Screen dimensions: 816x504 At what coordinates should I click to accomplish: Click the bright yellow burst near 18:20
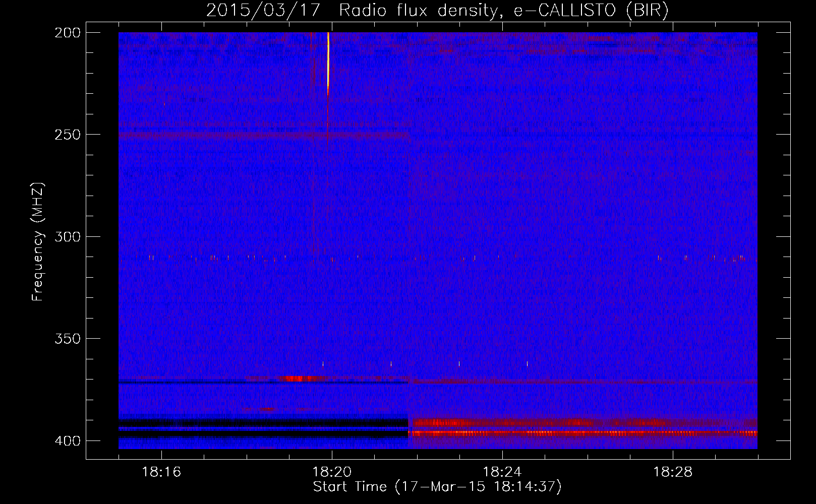click(328, 63)
